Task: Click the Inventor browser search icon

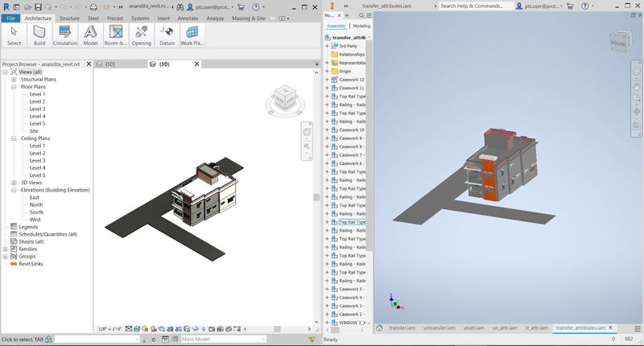Action: click(x=361, y=15)
